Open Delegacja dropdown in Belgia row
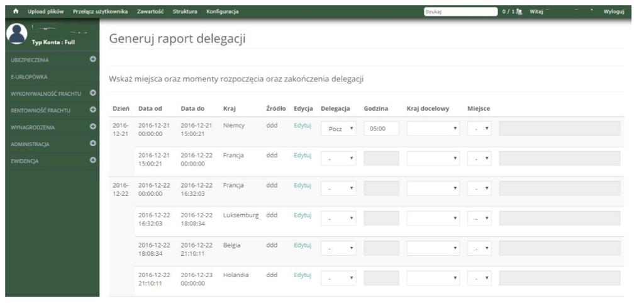The height and width of the screenshot is (303, 644). [338, 248]
